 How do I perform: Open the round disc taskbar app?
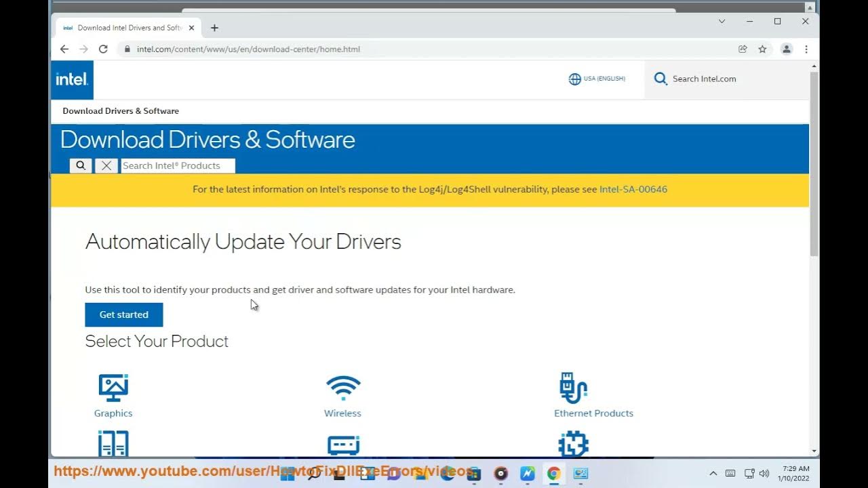(x=501, y=474)
